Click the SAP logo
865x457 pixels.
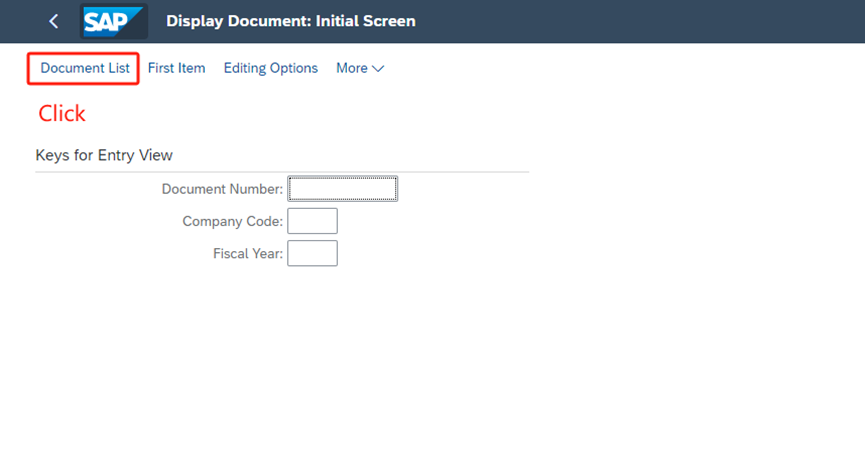[113, 21]
